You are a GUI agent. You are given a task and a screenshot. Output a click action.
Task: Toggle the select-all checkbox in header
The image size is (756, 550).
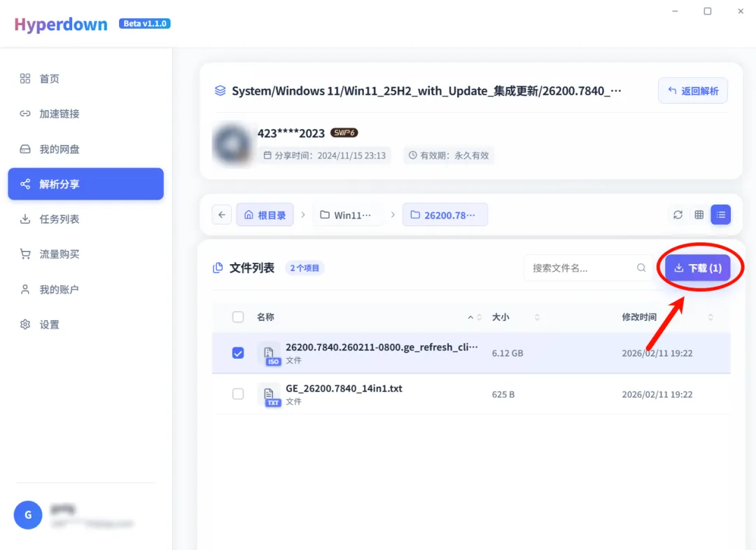(238, 317)
